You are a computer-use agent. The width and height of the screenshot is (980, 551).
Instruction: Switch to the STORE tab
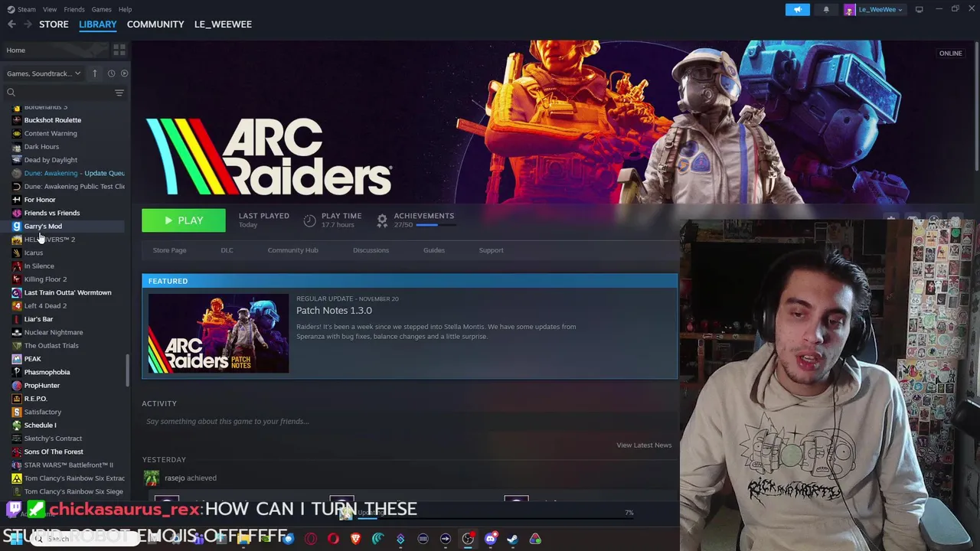54,24
